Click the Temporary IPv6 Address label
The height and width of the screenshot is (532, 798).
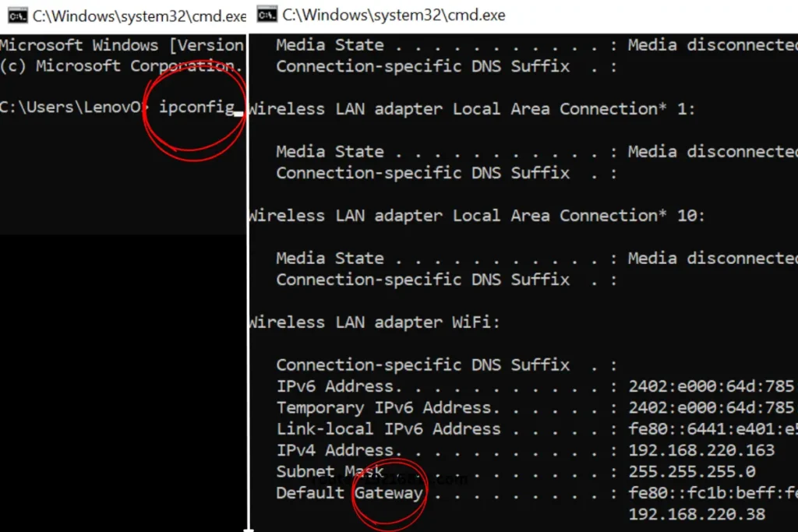(383, 407)
